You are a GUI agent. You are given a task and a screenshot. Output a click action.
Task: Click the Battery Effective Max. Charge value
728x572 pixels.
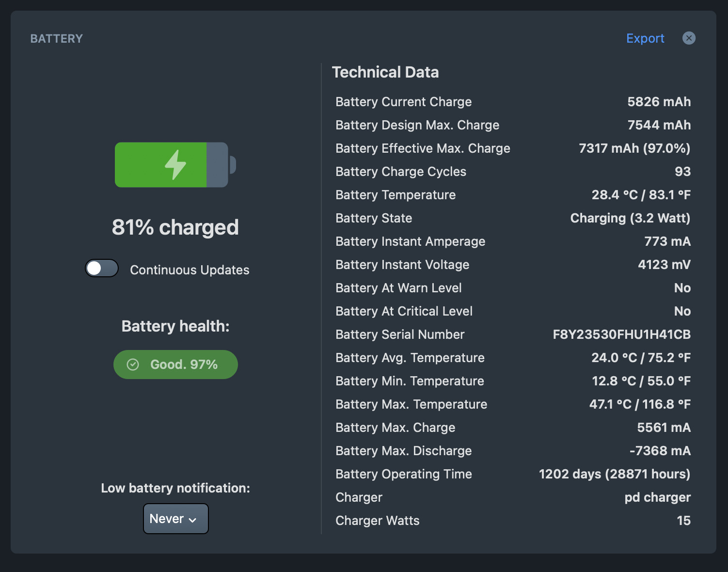[x=634, y=148]
